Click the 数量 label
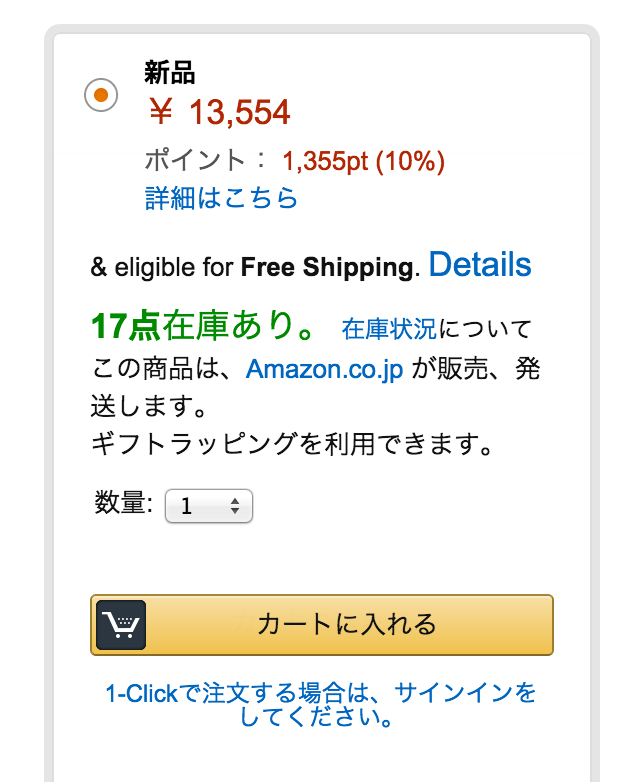The image size is (624, 782). [x=124, y=502]
